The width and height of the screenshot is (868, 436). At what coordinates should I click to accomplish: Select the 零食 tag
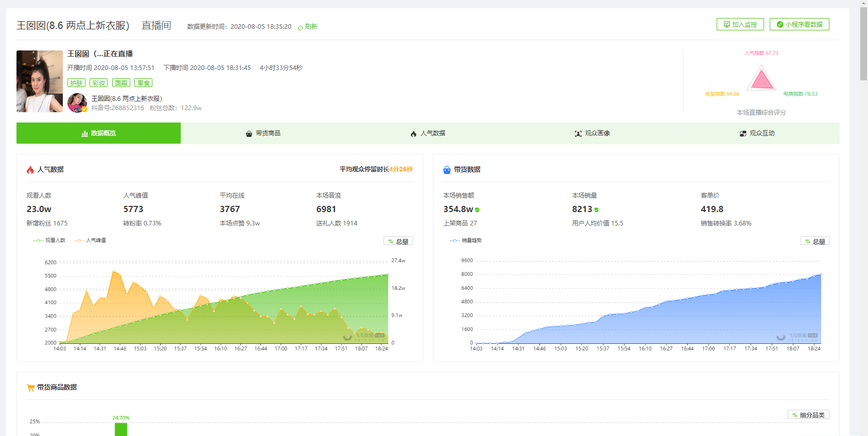[143, 83]
